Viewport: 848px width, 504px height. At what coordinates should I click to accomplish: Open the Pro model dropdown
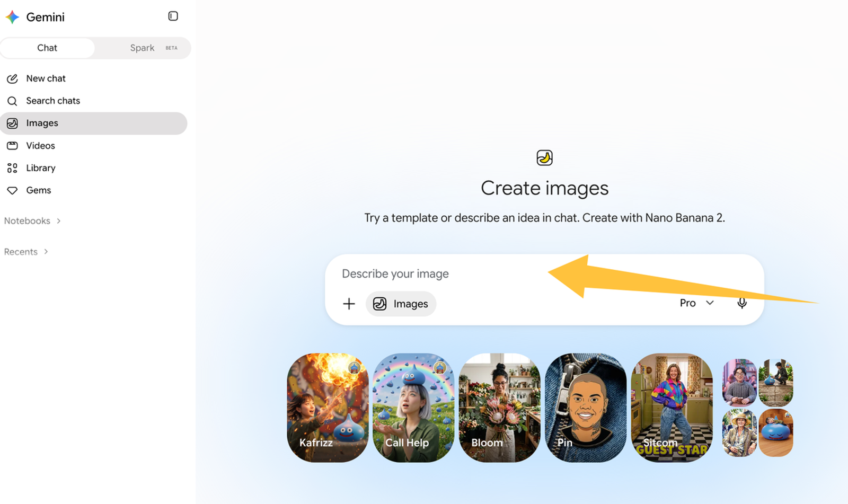pyautogui.click(x=697, y=303)
